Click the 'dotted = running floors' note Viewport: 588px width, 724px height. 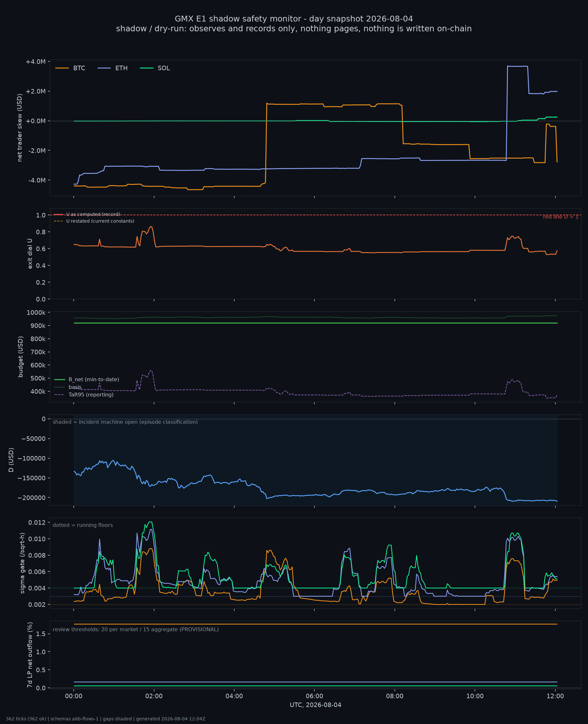coord(83,525)
